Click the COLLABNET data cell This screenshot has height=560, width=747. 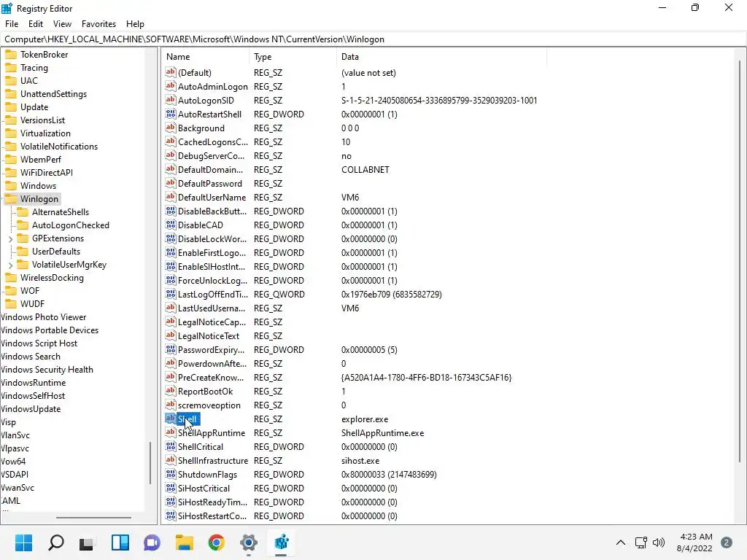pos(365,169)
